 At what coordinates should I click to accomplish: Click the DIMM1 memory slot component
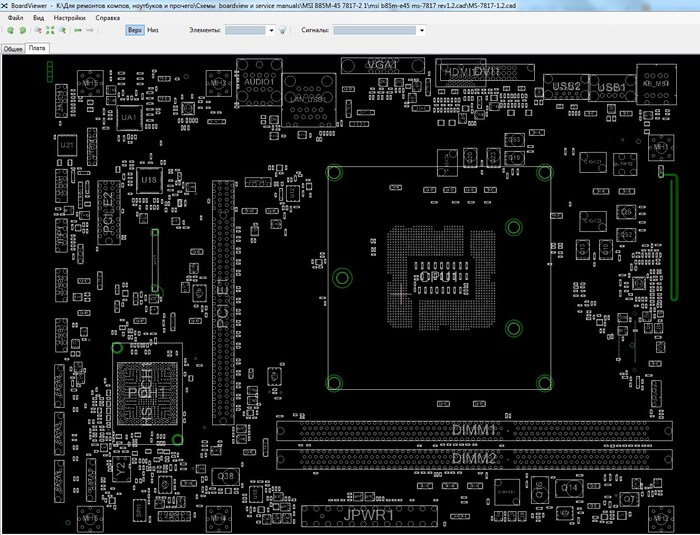coord(472,430)
